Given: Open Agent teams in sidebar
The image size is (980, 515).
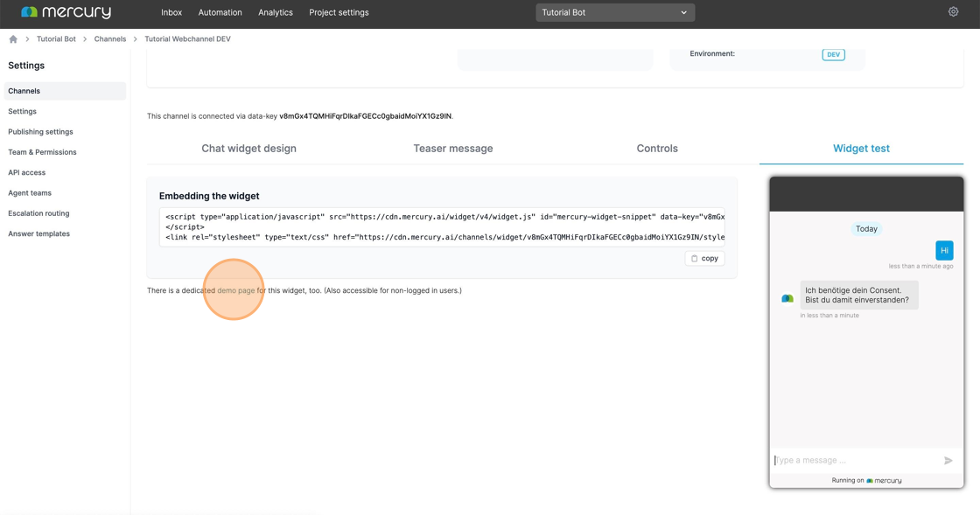Looking at the screenshot, I should [30, 193].
